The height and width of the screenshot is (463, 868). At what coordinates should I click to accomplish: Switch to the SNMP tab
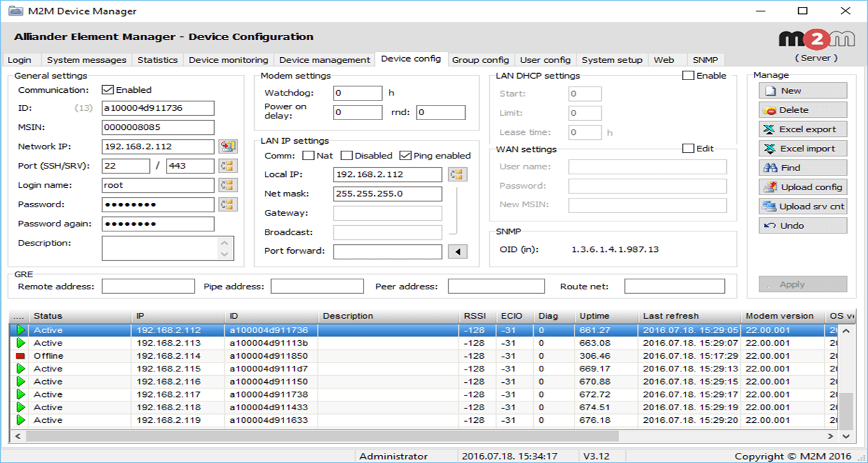pyautogui.click(x=705, y=60)
